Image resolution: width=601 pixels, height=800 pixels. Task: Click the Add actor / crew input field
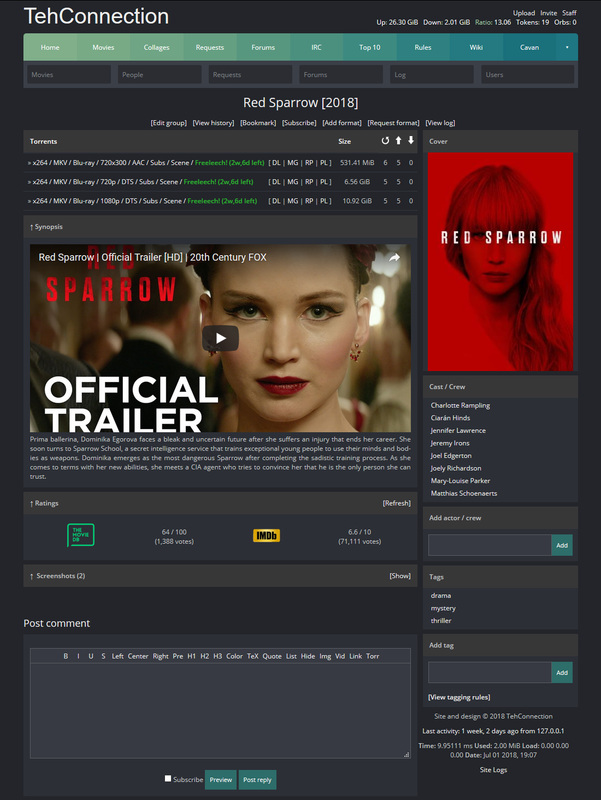click(490, 545)
